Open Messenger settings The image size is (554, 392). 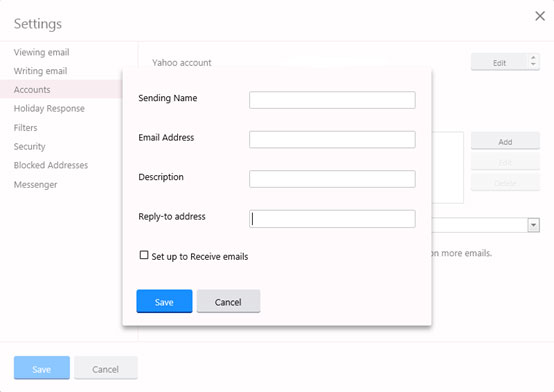(35, 185)
